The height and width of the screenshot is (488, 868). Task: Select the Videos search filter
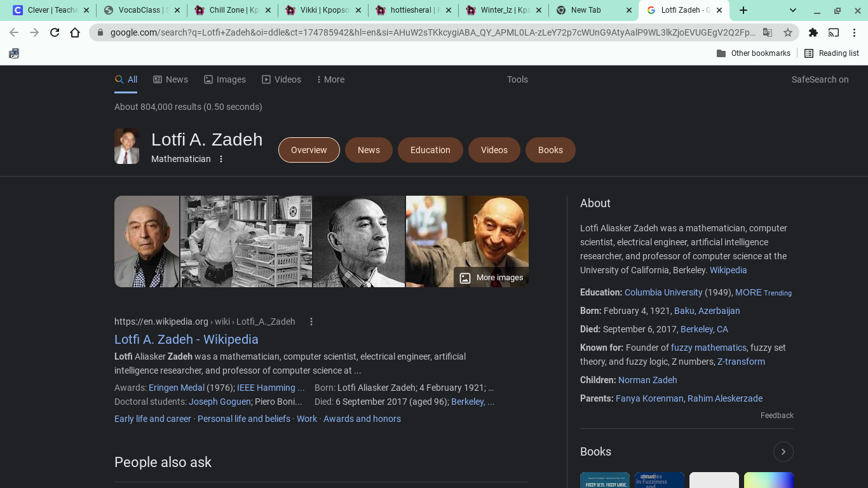pyautogui.click(x=281, y=79)
